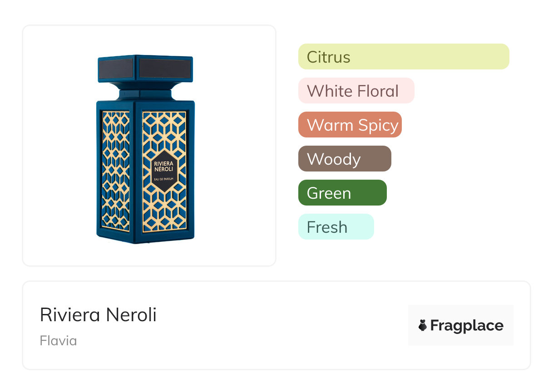
Task: Open the Riviera Neroli title link
Action: tap(98, 315)
